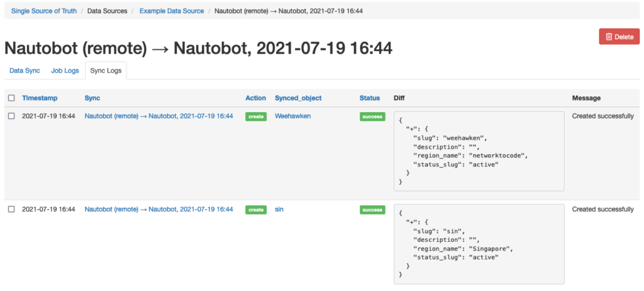Click the timestamp cell in the sin row
The height and width of the screenshot is (291, 644).
(x=48, y=209)
